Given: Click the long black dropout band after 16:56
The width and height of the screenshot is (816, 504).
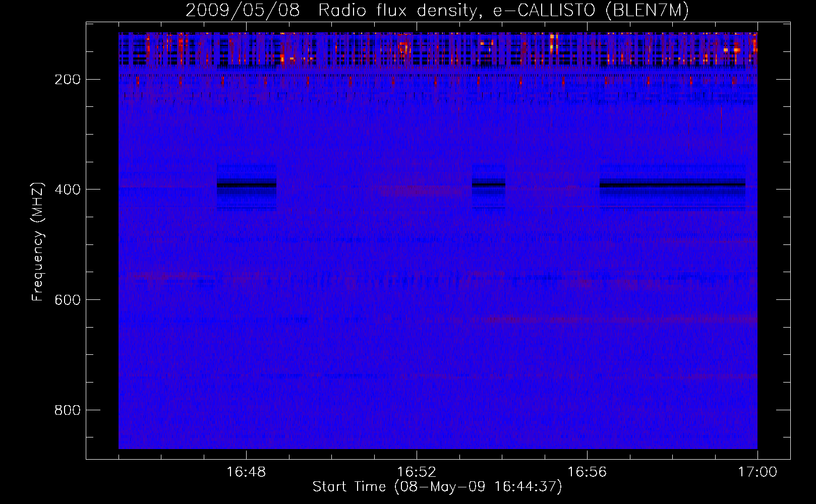Looking at the screenshot, I should (673, 185).
